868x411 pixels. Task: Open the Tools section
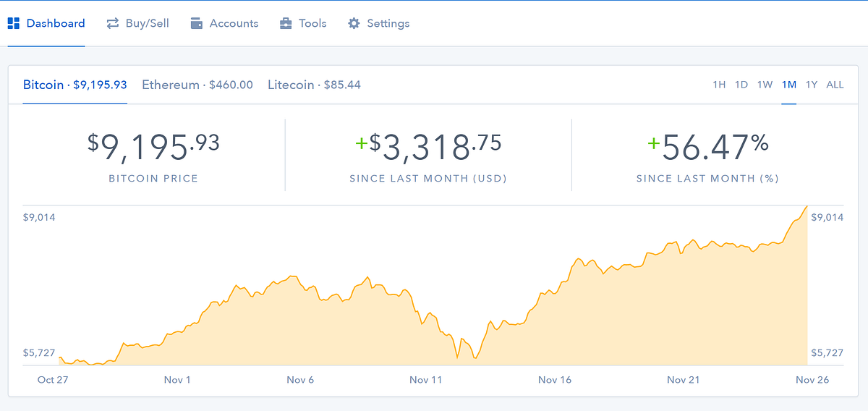tap(312, 23)
